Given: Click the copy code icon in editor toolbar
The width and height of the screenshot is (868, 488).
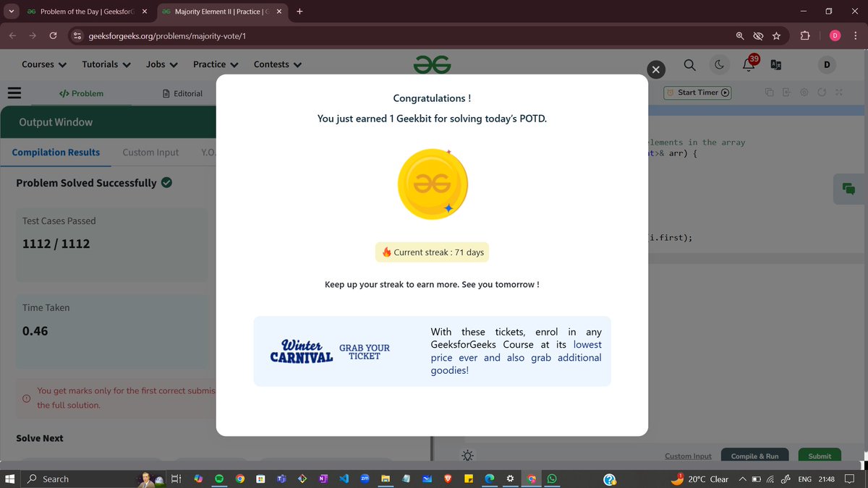Looking at the screenshot, I should (x=769, y=93).
